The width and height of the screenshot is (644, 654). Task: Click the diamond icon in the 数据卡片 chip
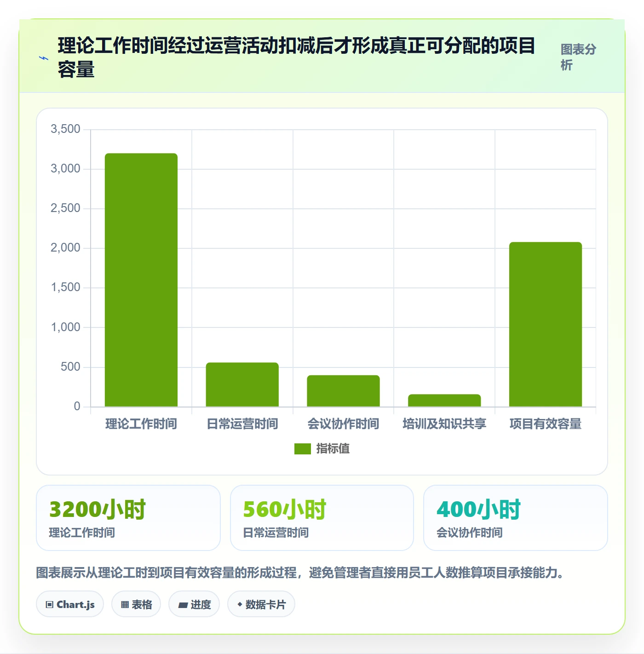click(240, 604)
